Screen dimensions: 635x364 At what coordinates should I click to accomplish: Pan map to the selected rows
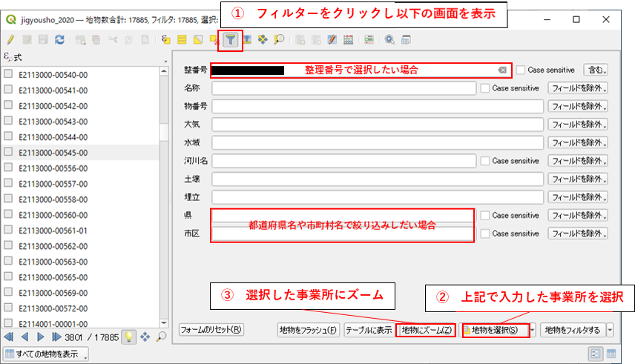click(263, 40)
